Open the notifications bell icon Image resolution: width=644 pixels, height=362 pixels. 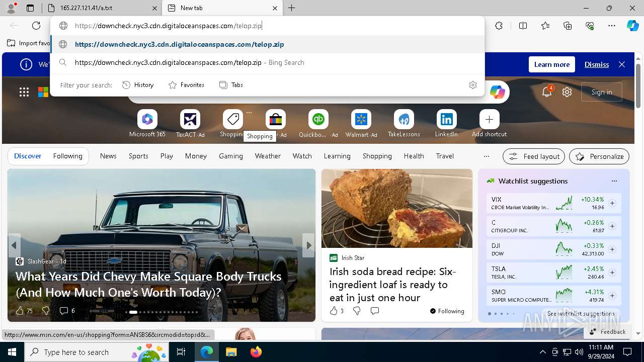pyautogui.click(x=546, y=92)
